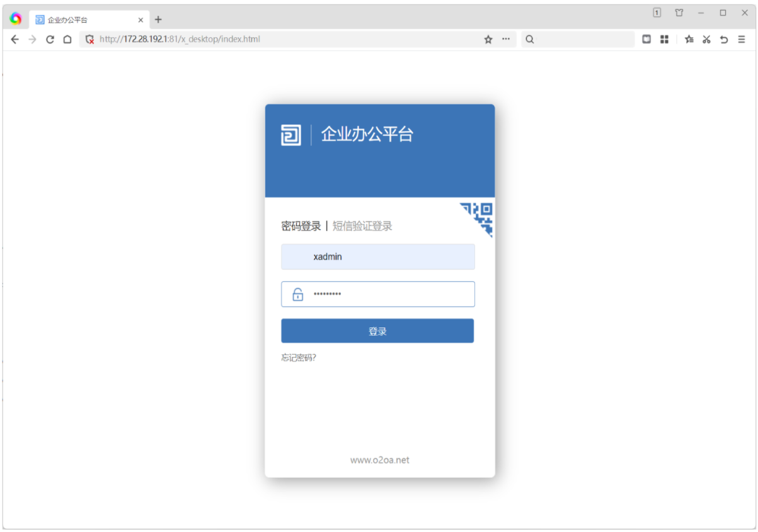Minimize the browser window
The image size is (758, 532).
(701, 13)
